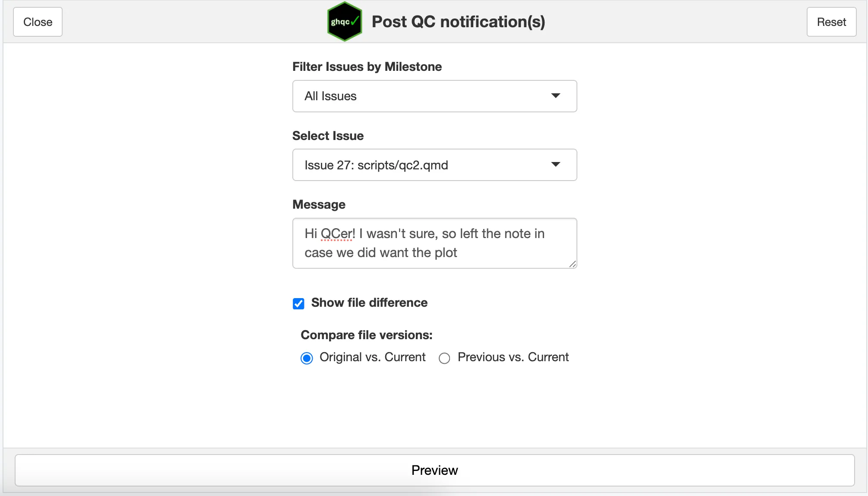868x496 pixels.
Task: Click the "Select Issue" field label
Action: (x=328, y=136)
